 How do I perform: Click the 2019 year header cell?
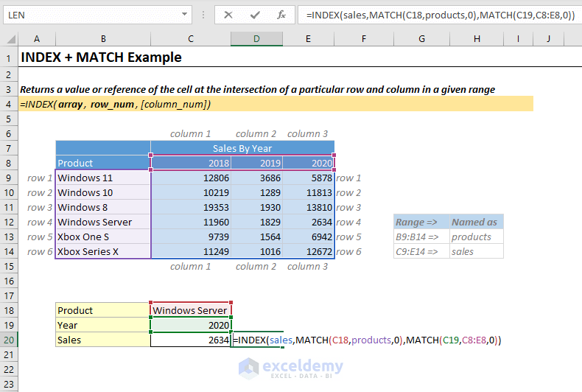tap(256, 163)
